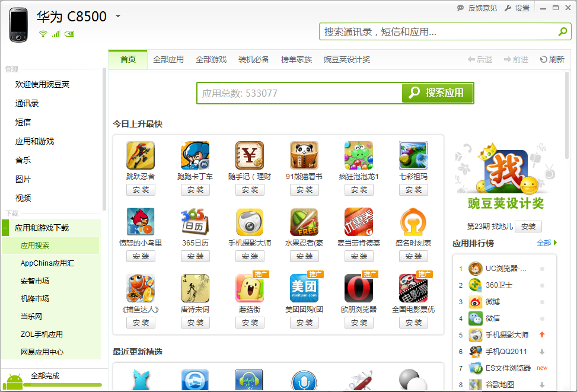Open the 唐诗宋词 app icon
The height and width of the screenshot is (392, 577).
point(195,288)
